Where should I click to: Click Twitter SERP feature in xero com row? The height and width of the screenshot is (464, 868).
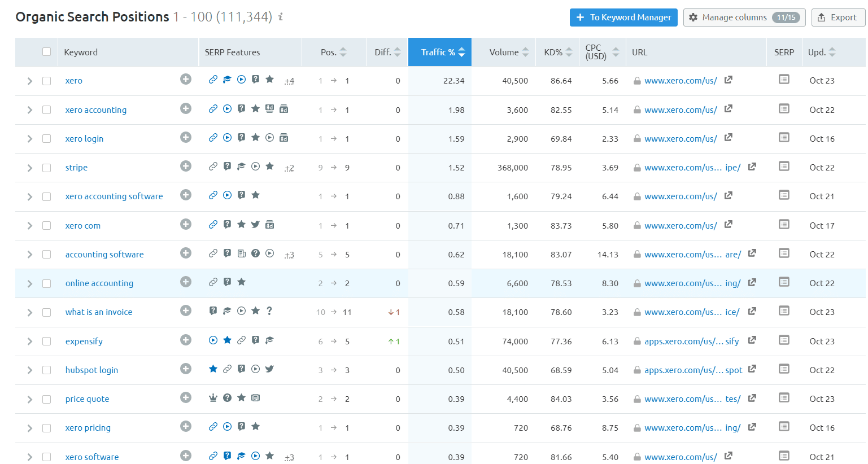(x=255, y=225)
